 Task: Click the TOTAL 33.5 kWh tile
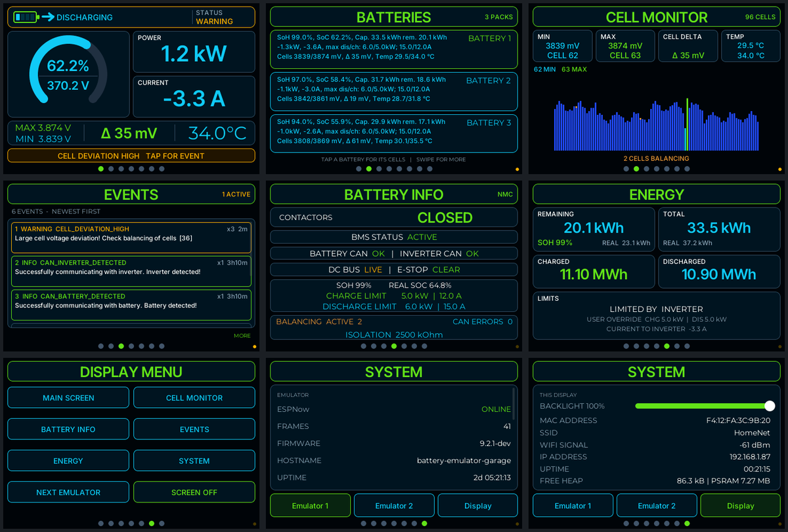click(720, 229)
